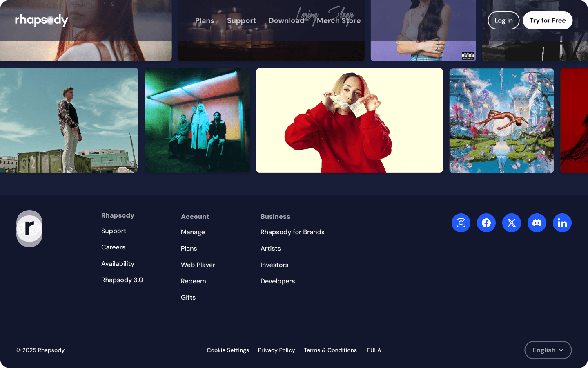Click the Log In button
This screenshot has height=368, width=588.
coord(503,20)
